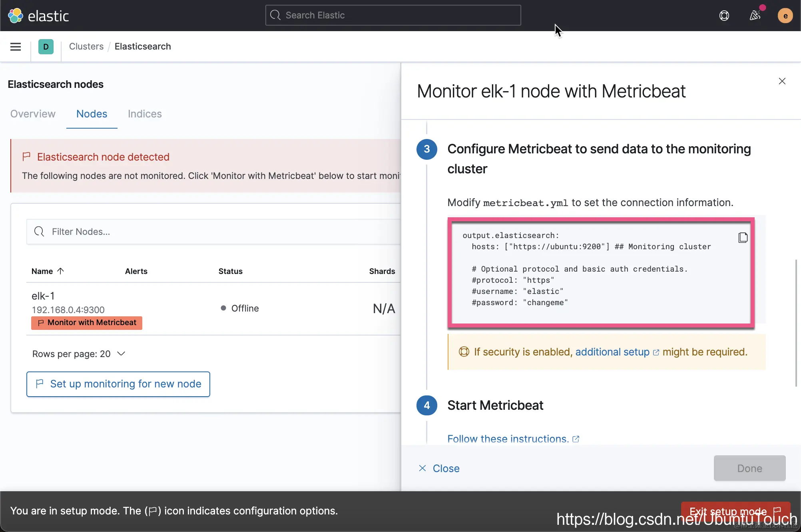Open Follow these instructions link
Screen dimensions: 801x532
click(508, 439)
